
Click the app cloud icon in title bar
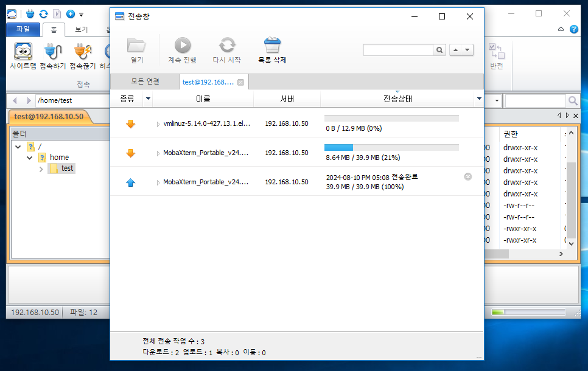coord(12,14)
